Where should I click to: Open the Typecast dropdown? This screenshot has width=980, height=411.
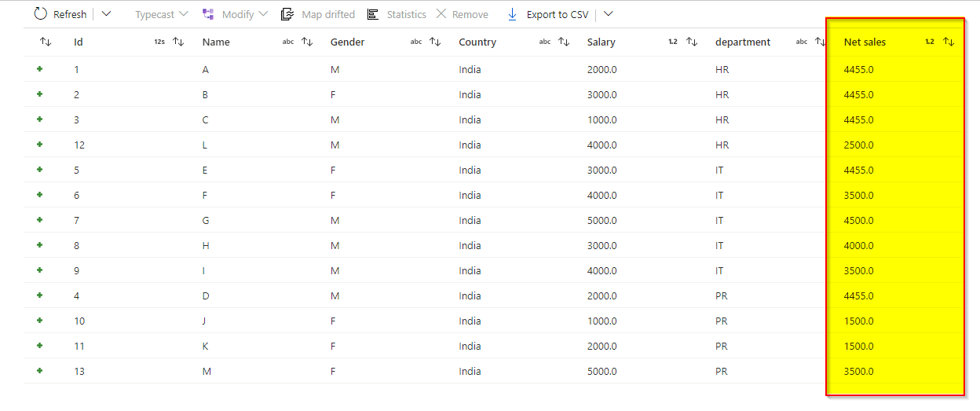point(161,14)
